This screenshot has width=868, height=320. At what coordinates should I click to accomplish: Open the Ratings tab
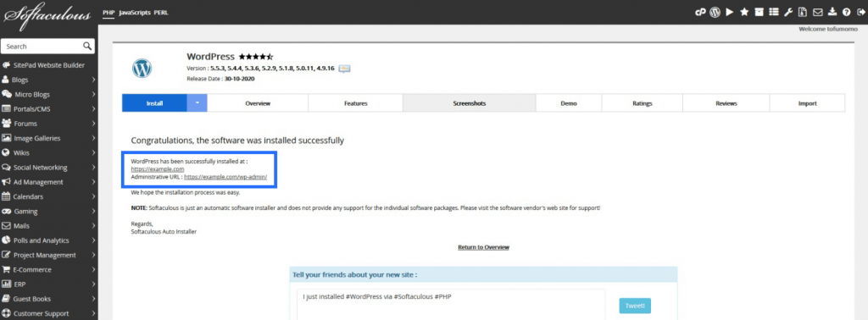point(643,103)
